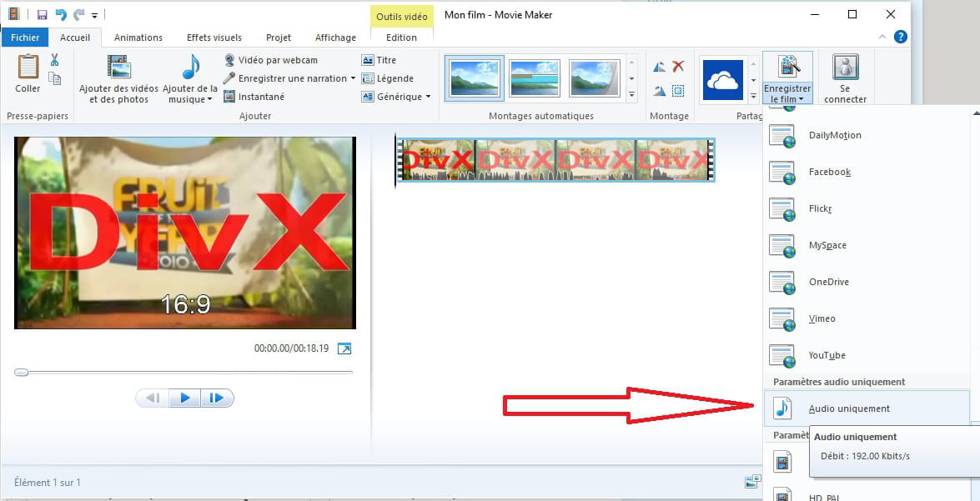Click the Ajouter de la musique note icon

(x=191, y=66)
